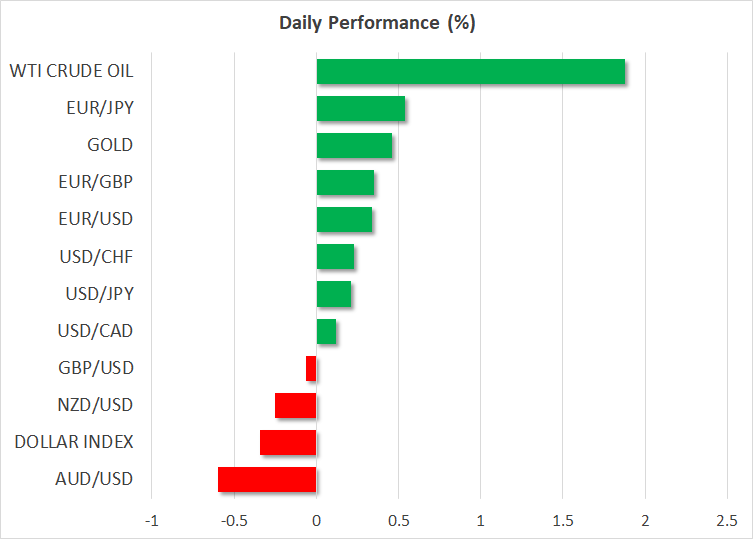Click the 0 tick label on axis
The height and width of the screenshot is (539, 753).
click(316, 520)
